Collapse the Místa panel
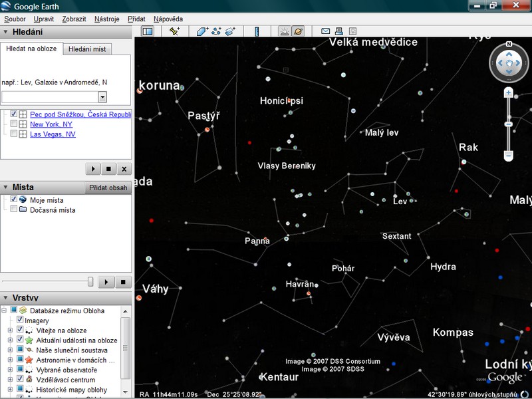The width and height of the screenshot is (532, 399). tap(5, 188)
